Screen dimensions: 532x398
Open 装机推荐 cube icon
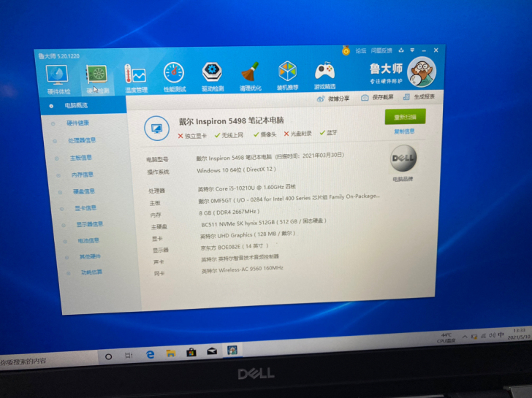coord(288,76)
